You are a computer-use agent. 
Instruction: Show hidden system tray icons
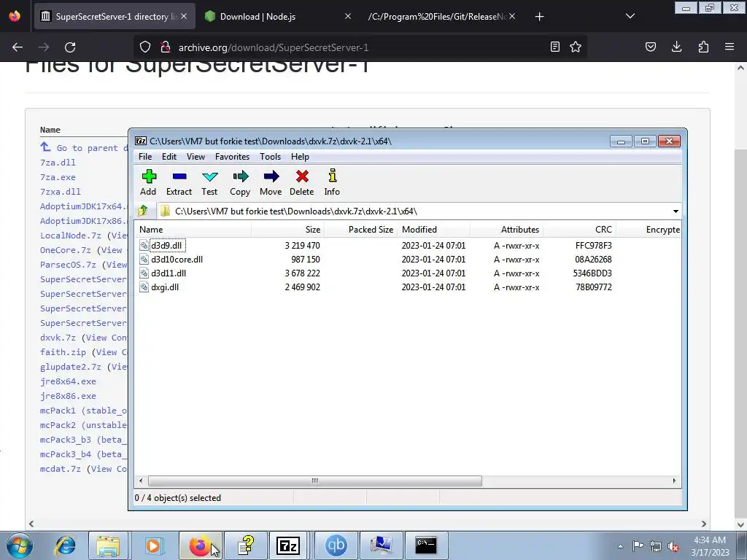click(620, 546)
